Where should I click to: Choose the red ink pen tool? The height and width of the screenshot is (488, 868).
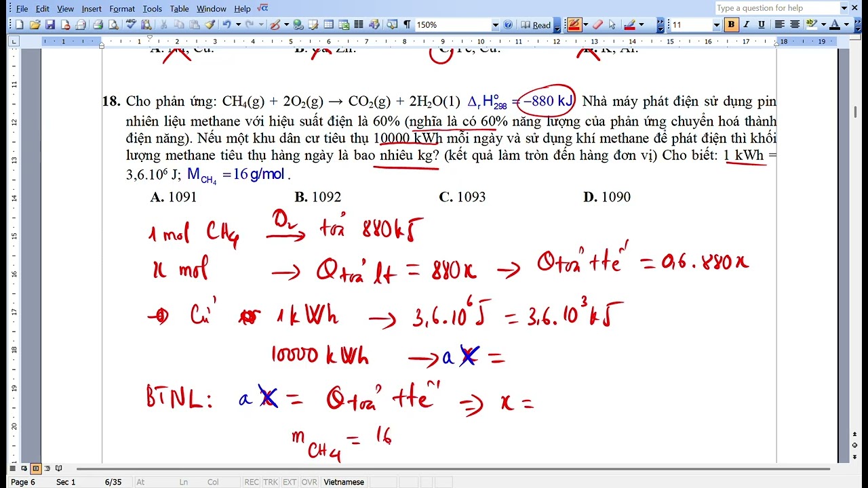click(574, 25)
